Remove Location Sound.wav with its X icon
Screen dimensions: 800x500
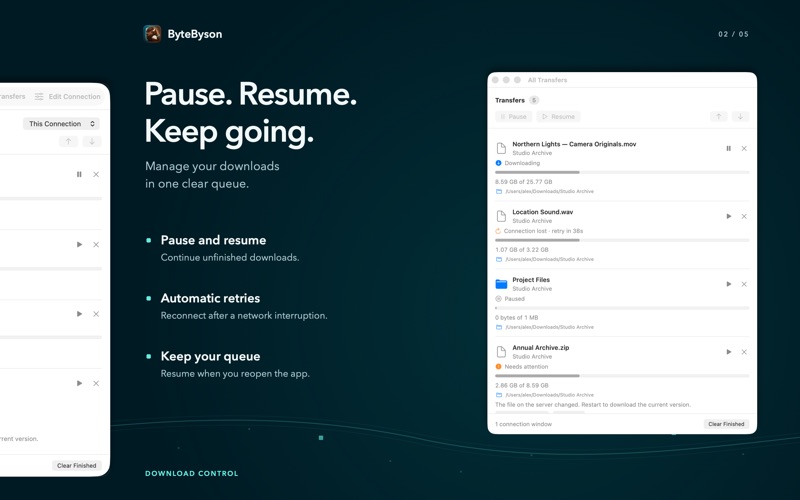[744, 216]
